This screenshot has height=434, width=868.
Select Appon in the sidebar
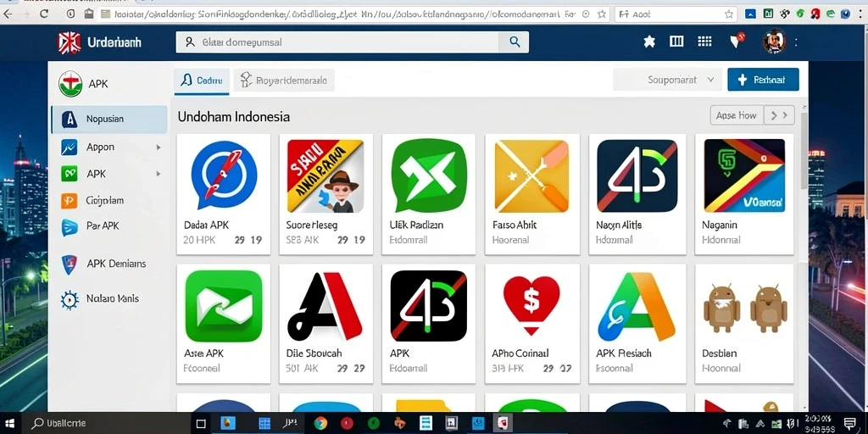(x=109, y=147)
